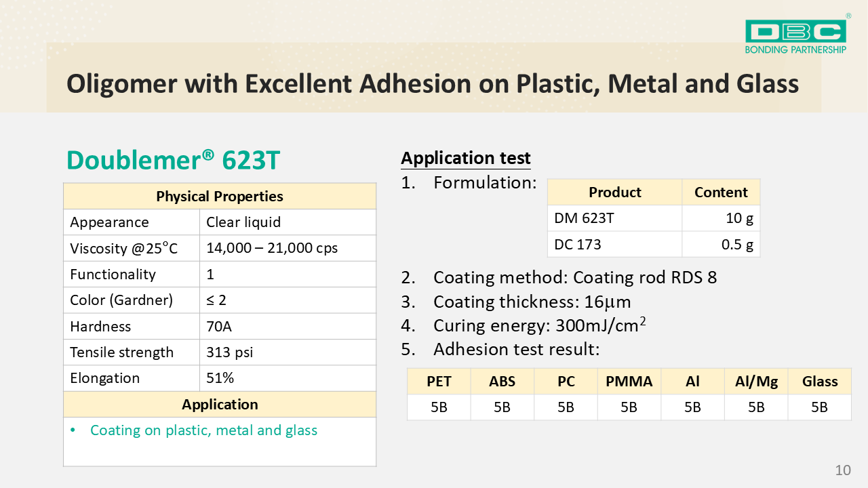Select the coating on plastic, metal and glass bullet
868x488 pixels.
click(203, 430)
